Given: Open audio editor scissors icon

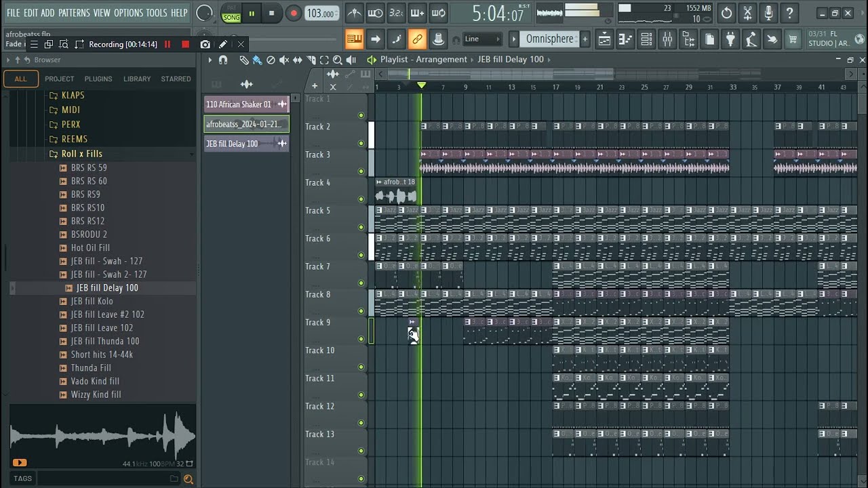Looking at the screenshot, I should click(747, 13).
